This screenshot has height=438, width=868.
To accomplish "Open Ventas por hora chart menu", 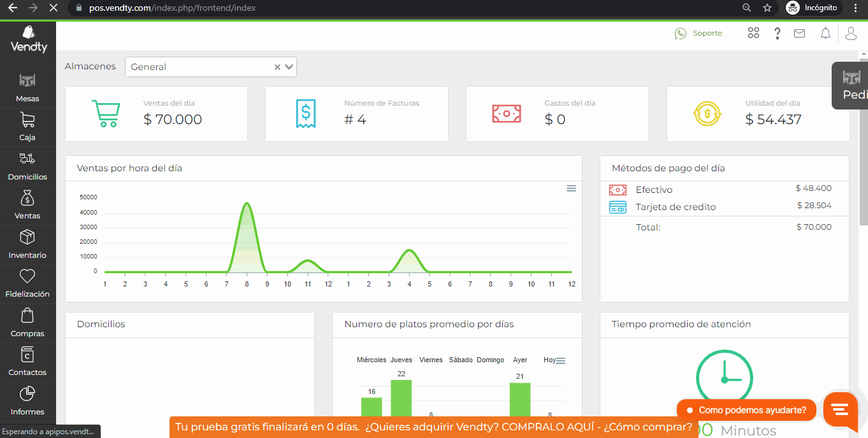I will (x=572, y=188).
